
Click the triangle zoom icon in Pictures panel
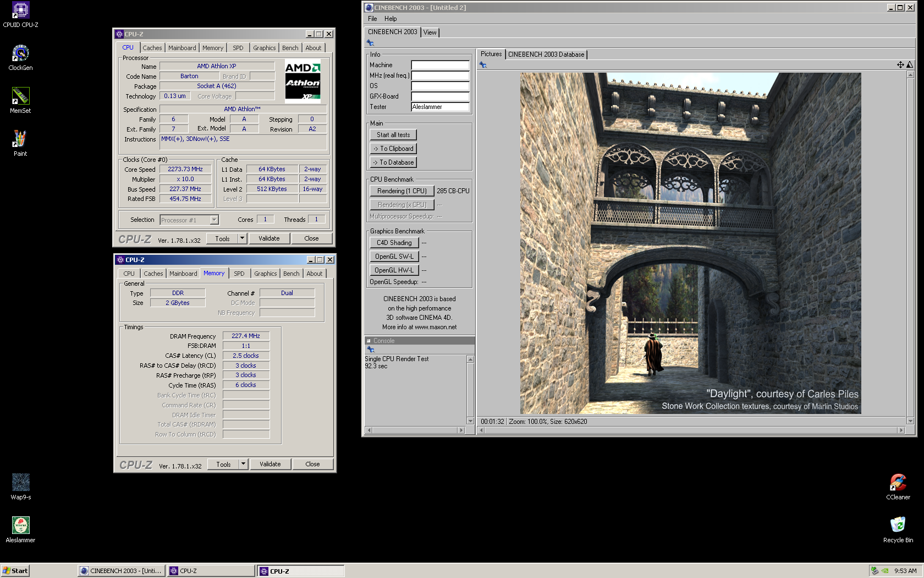tap(910, 65)
